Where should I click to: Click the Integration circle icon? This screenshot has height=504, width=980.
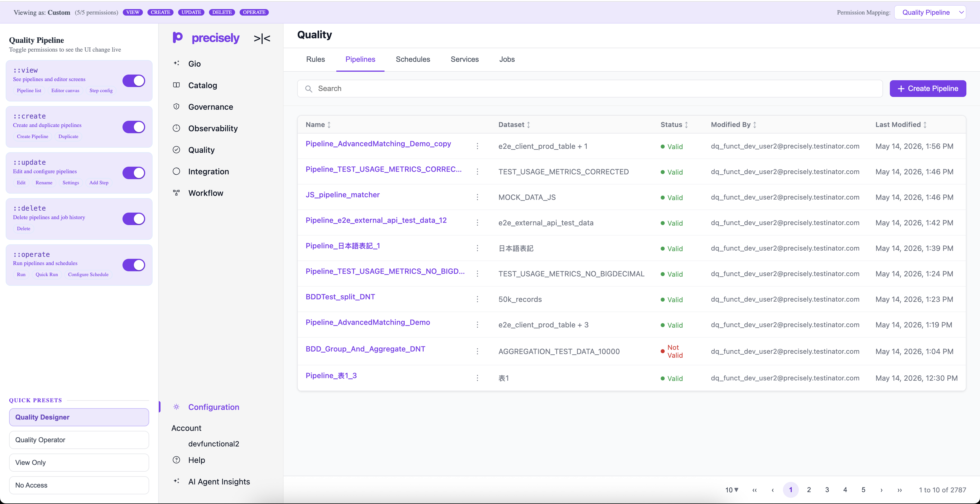pos(177,171)
